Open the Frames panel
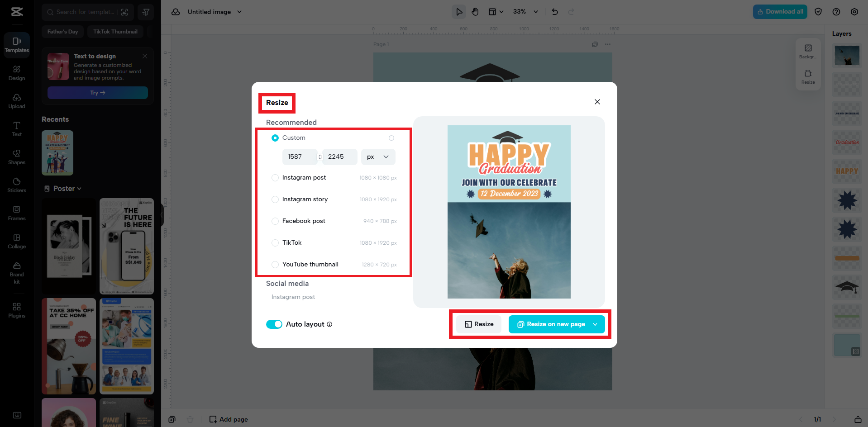This screenshot has width=868, height=427. tap(17, 213)
